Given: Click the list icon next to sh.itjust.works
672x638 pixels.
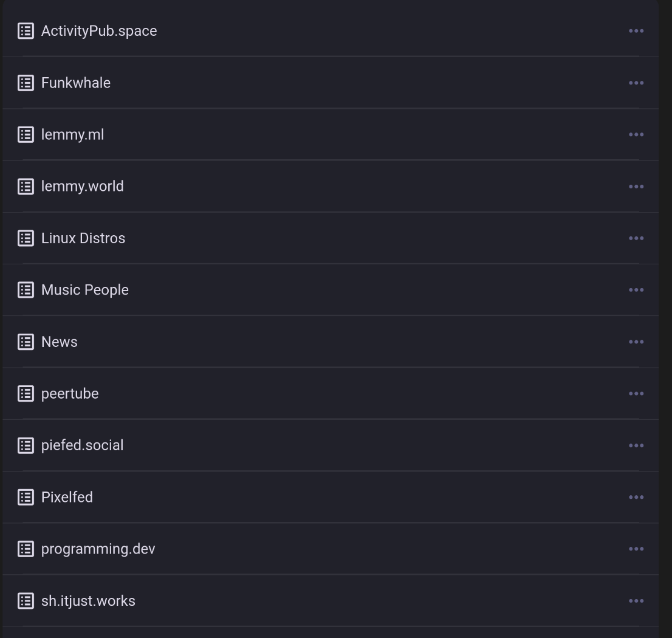Looking at the screenshot, I should pos(26,601).
